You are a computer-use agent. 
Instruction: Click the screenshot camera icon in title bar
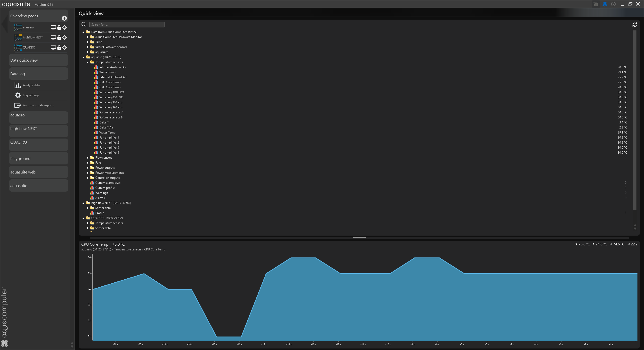(x=596, y=4)
